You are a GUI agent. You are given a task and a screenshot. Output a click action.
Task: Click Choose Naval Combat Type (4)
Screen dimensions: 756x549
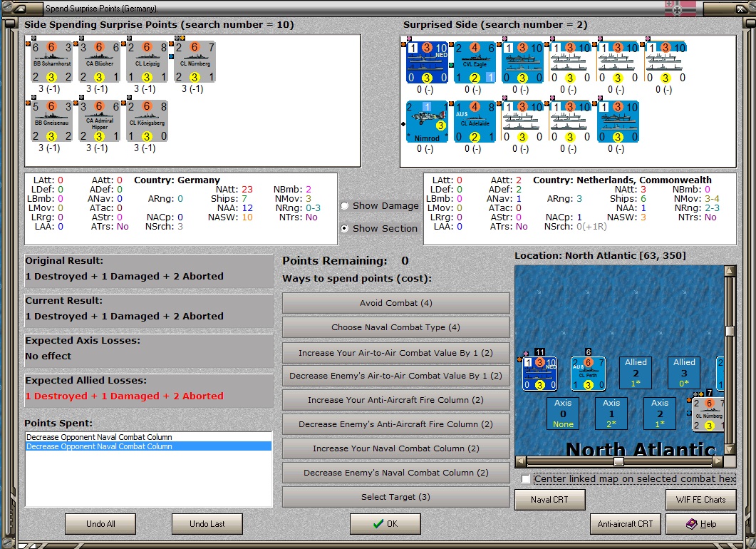point(396,327)
